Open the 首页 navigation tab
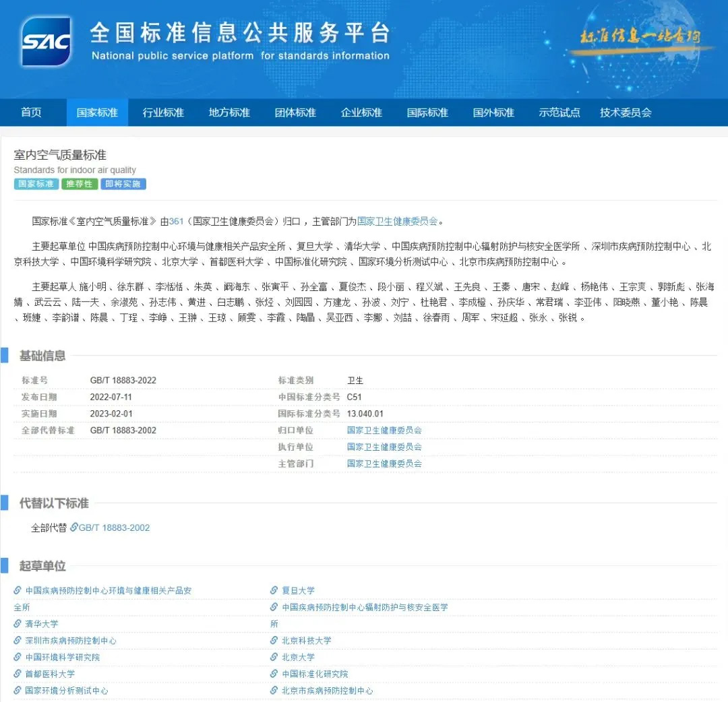Image resolution: width=728 pixels, height=702 pixels. point(31,113)
